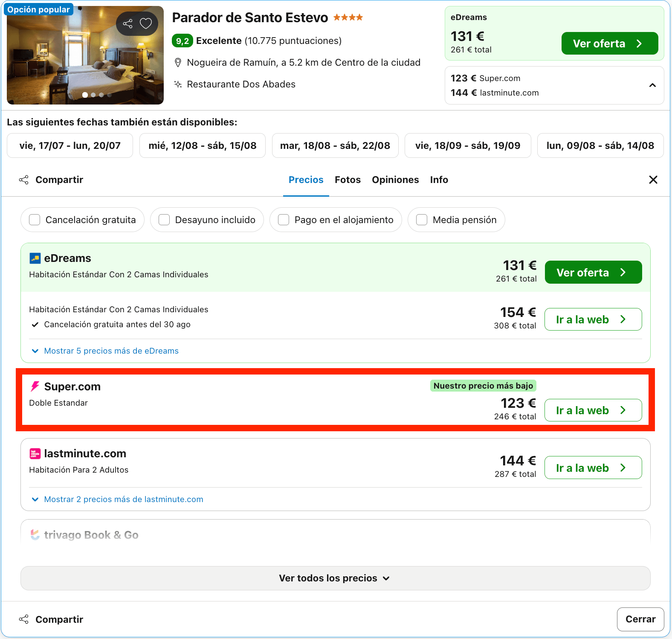Open the hotel room photo thumbnail
The height and width of the screenshot is (639, 672).
(85, 55)
